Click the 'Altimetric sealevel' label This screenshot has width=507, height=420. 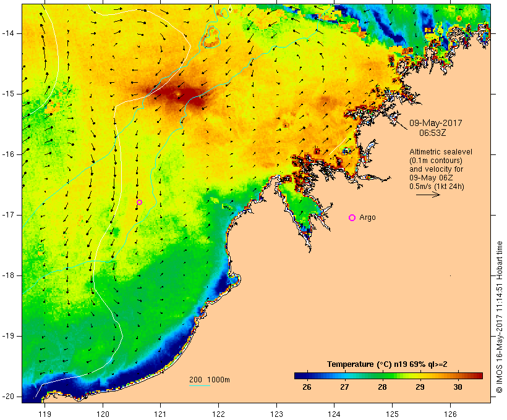point(441,152)
